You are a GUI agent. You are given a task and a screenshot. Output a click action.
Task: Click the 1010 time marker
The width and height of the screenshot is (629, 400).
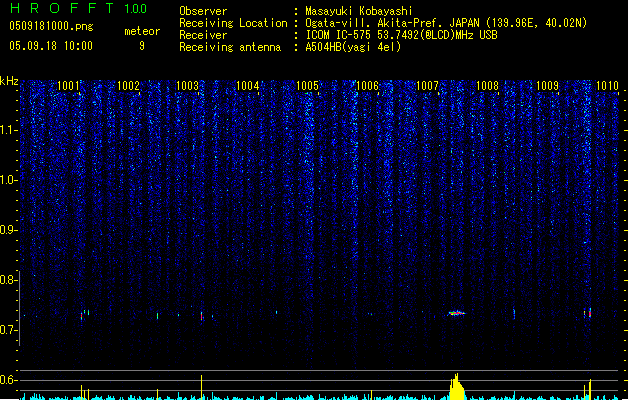click(607, 86)
